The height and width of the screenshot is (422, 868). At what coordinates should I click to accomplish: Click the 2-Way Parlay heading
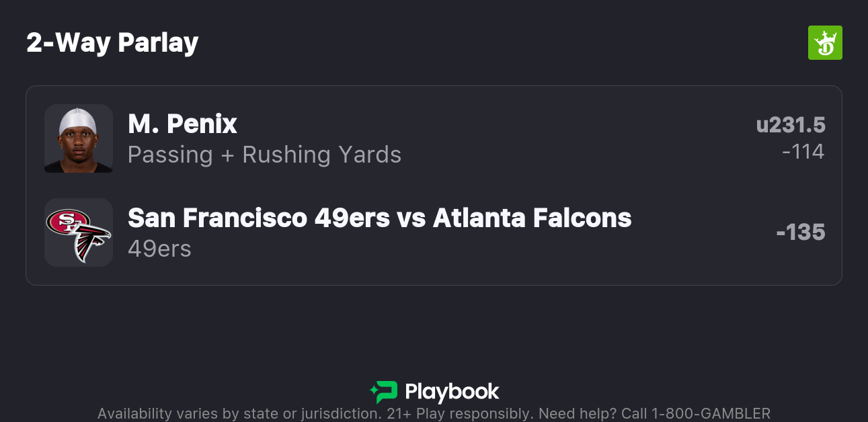click(112, 43)
